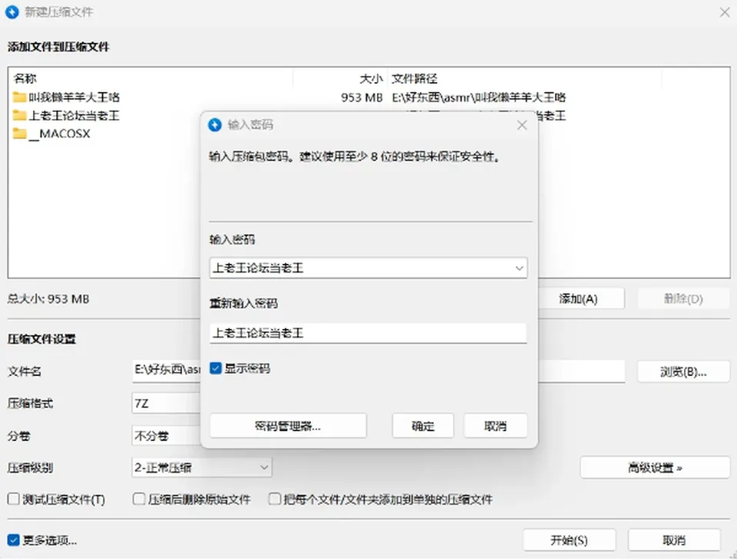
Task: Open the 压缩格式 dropdown showing 7Z
Action: coord(167,404)
